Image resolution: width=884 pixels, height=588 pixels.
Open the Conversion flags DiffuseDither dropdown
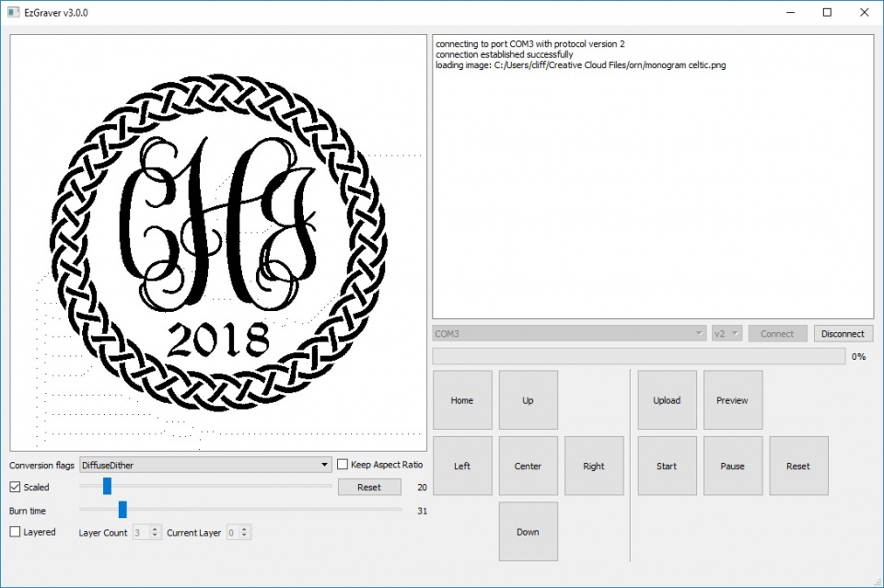205,465
